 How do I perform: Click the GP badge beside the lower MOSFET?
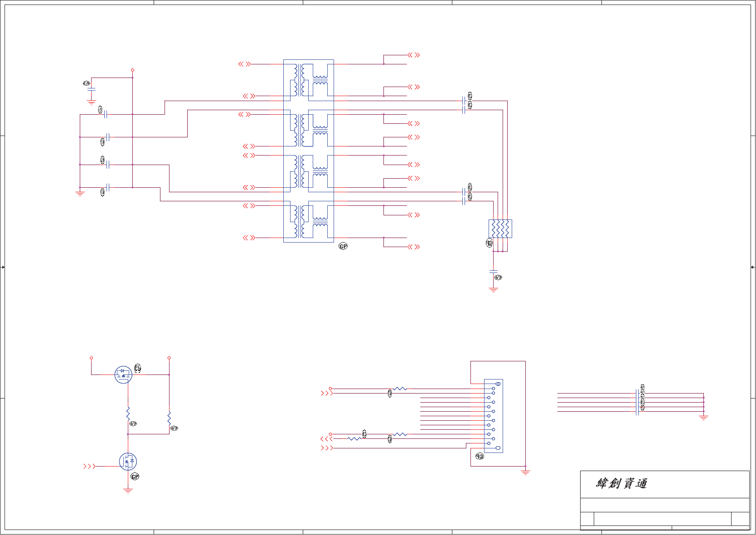pyautogui.click(x=135, y=477)
